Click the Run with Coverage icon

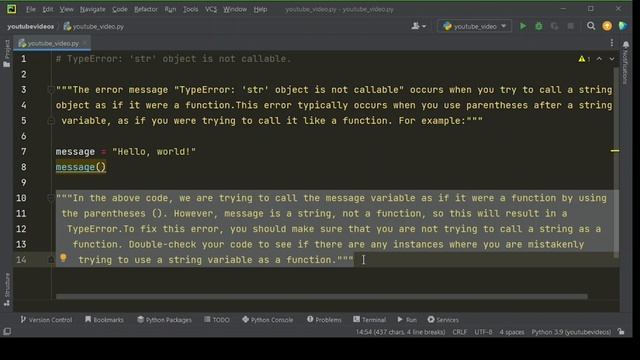(x=554, y=26)
